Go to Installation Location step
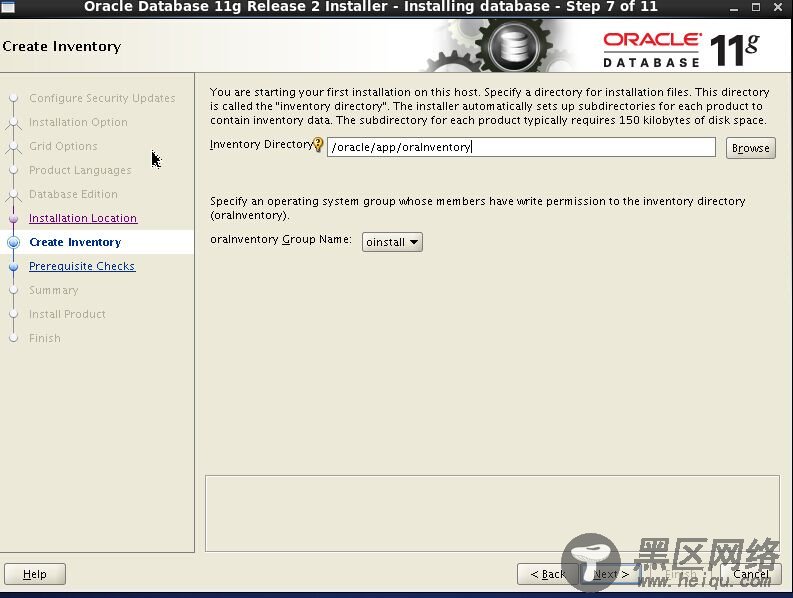The image size is (793, 598). [x=83, y=218]
